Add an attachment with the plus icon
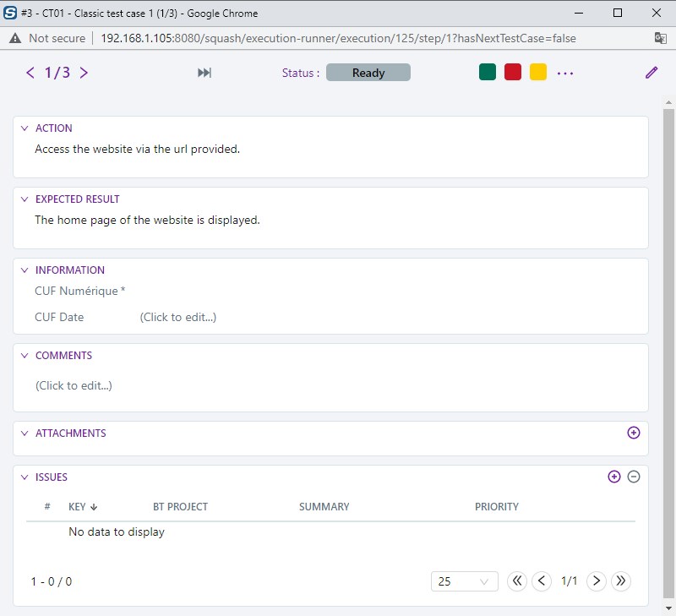 click(634, 433)
